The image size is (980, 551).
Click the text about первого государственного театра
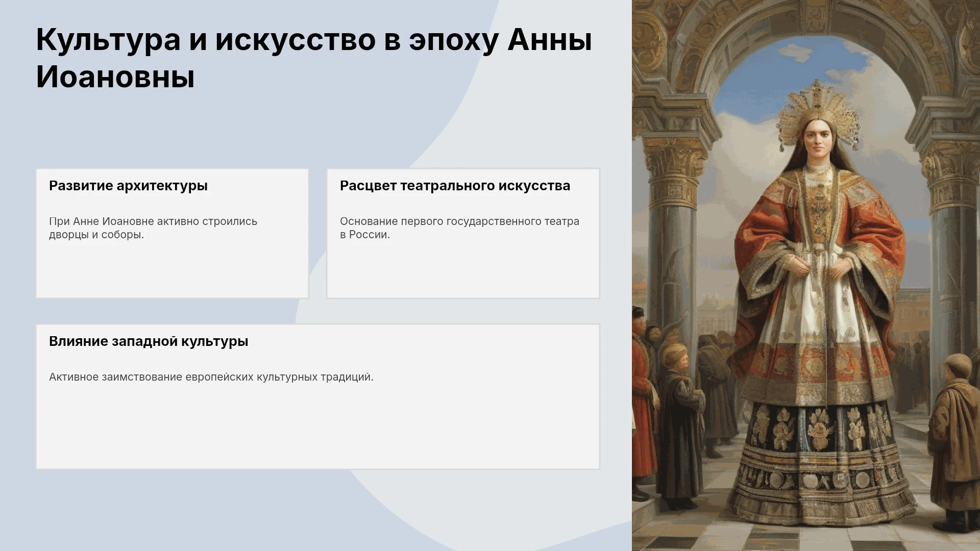pos(459,228)
